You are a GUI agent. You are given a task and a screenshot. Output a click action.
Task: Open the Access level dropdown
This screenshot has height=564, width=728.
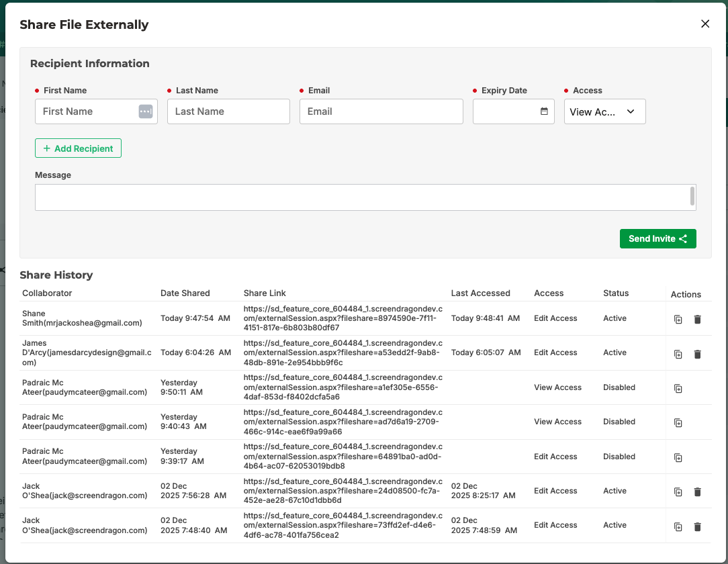pos(605,111)
